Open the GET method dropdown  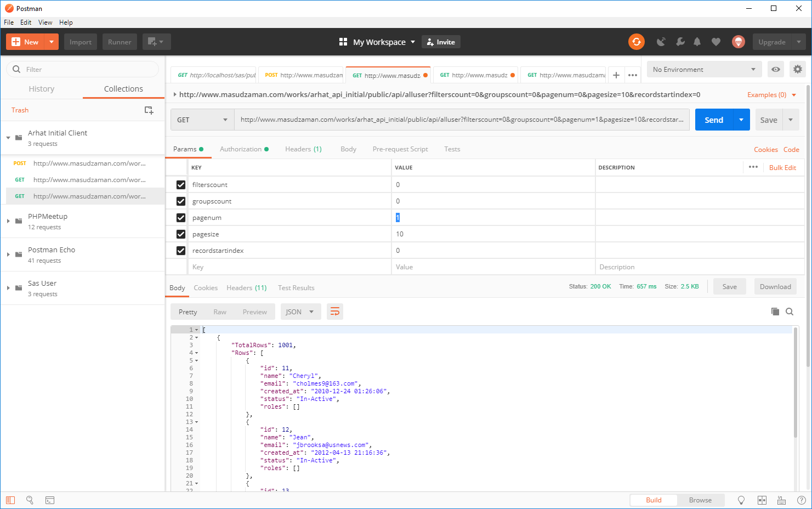(202, 120)
